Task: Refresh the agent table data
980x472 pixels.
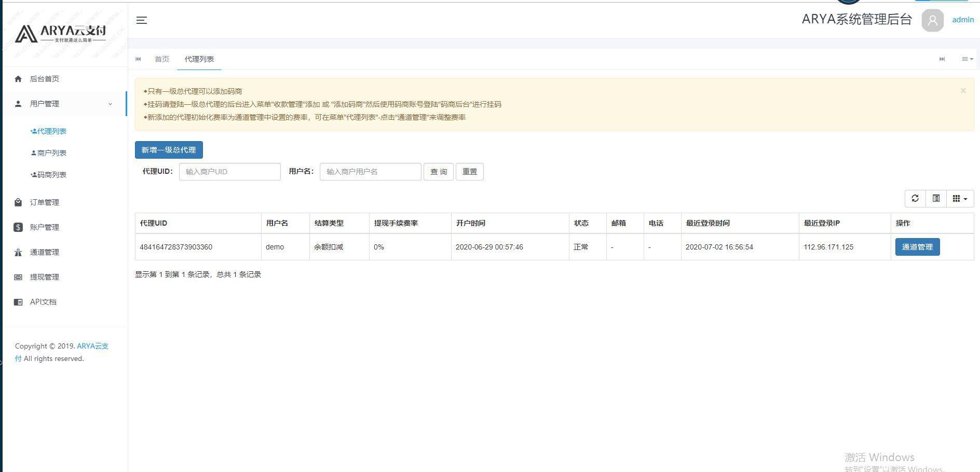Action: [x=915, y=198]
